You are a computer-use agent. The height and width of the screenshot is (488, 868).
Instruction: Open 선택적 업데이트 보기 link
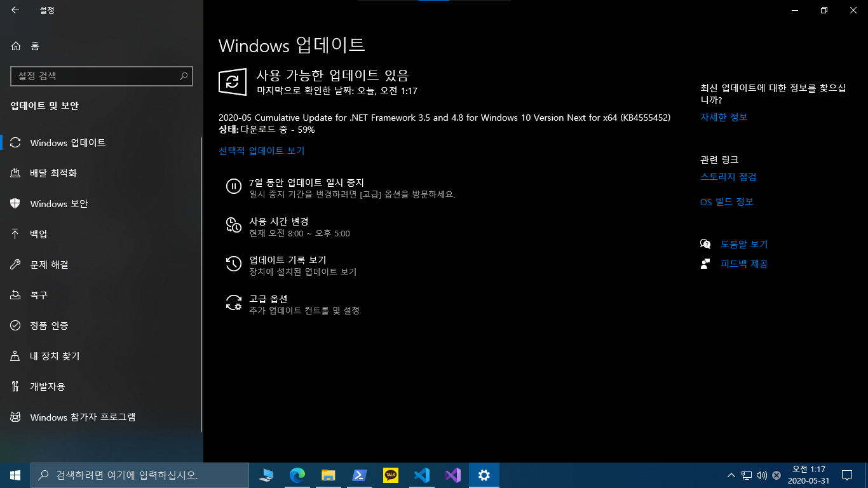pyautogui.click(x=262, y=151)
